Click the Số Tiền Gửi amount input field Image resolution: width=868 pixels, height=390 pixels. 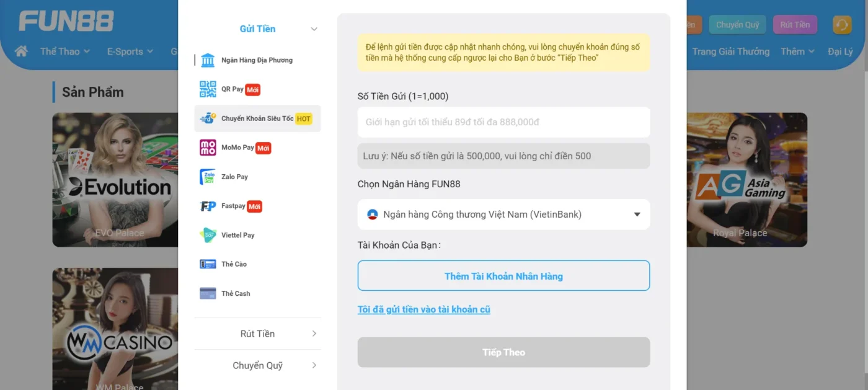(503, 122)
